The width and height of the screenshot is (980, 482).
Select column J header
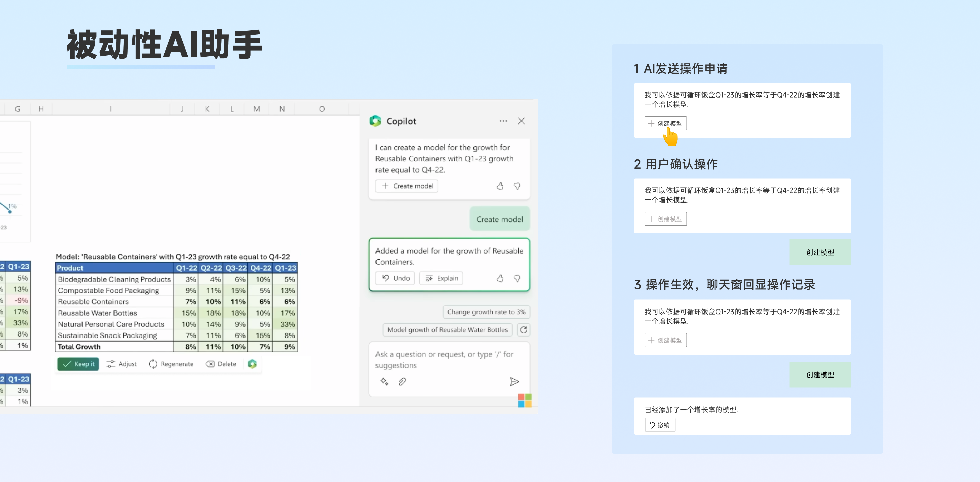pos(182,109)
